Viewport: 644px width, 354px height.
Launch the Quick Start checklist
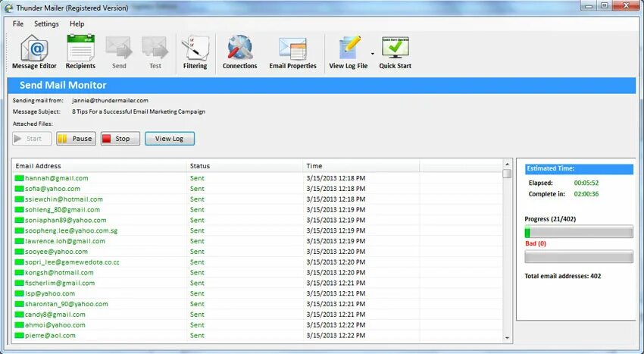coord(395,52)
